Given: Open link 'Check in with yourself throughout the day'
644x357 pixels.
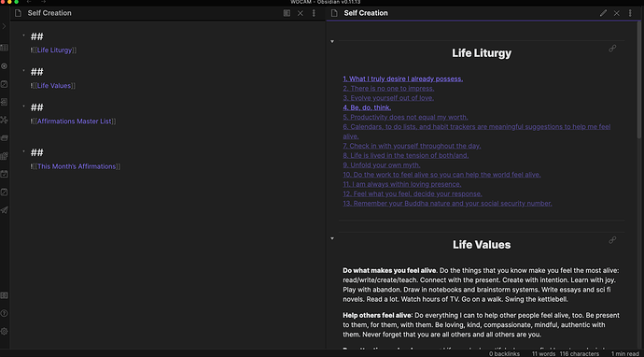Looking at the screenshot, I should click(412, 146).
